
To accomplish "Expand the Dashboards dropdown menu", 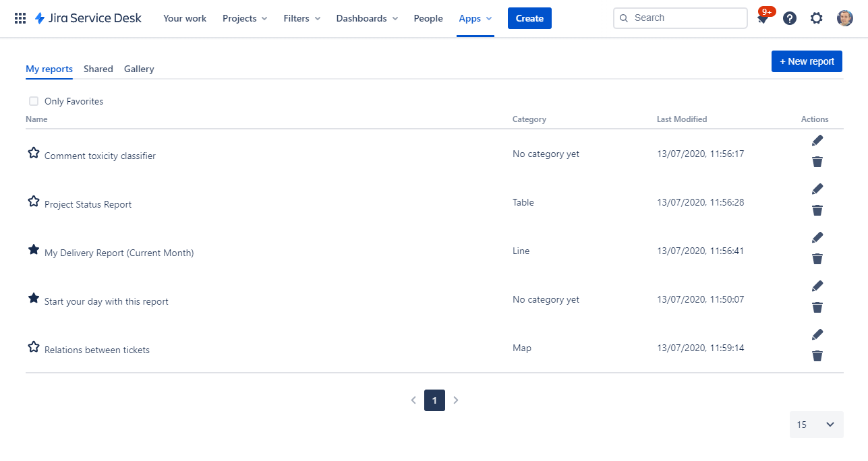I will (x=367, y=18).
